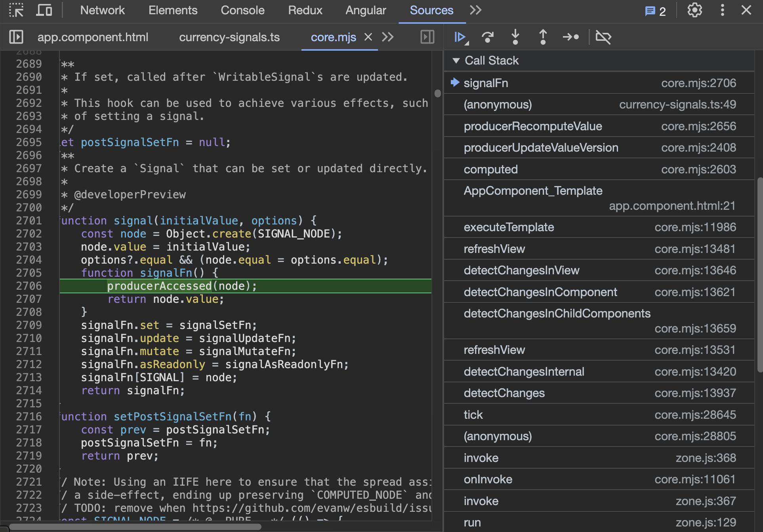Screen dimensions: 763x532
Task: Step out of current function
Action: pyautogui.click(x=543, y=37)
